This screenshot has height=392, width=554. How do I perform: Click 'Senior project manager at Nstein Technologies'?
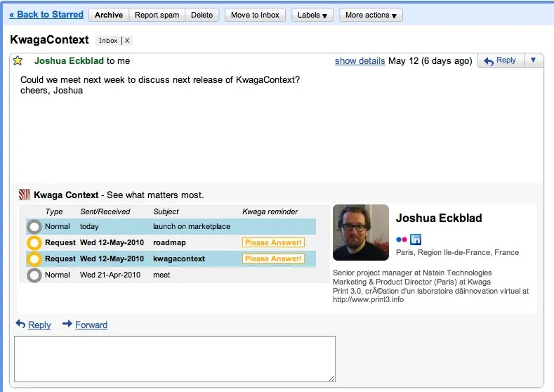tap(412, 273)
